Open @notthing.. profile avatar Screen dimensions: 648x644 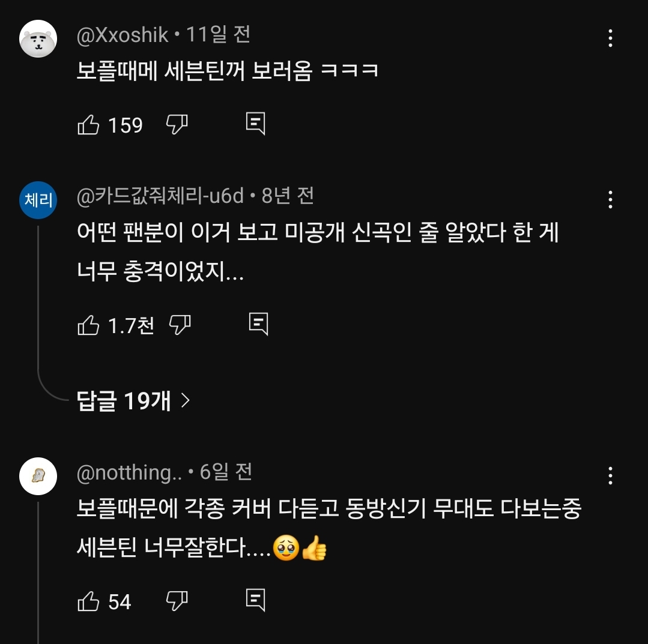(x=38, y=476)
